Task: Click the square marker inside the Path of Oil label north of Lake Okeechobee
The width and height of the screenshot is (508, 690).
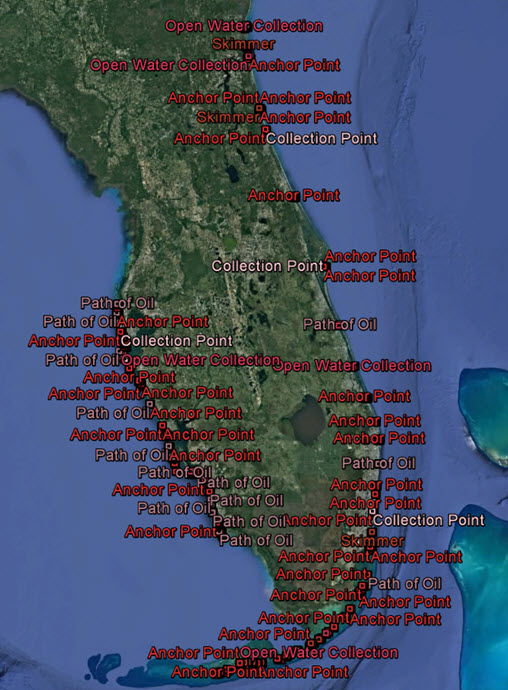Action: (338, 326)
